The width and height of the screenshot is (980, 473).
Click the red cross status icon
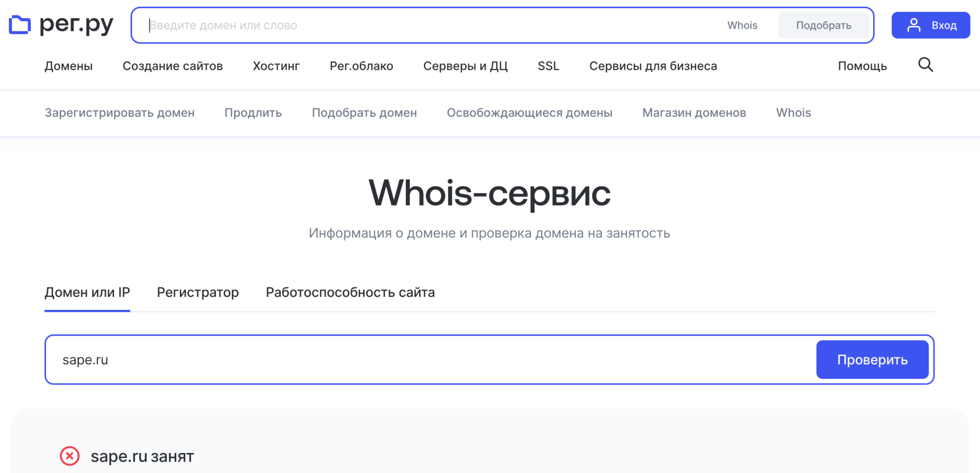[70, 456]
